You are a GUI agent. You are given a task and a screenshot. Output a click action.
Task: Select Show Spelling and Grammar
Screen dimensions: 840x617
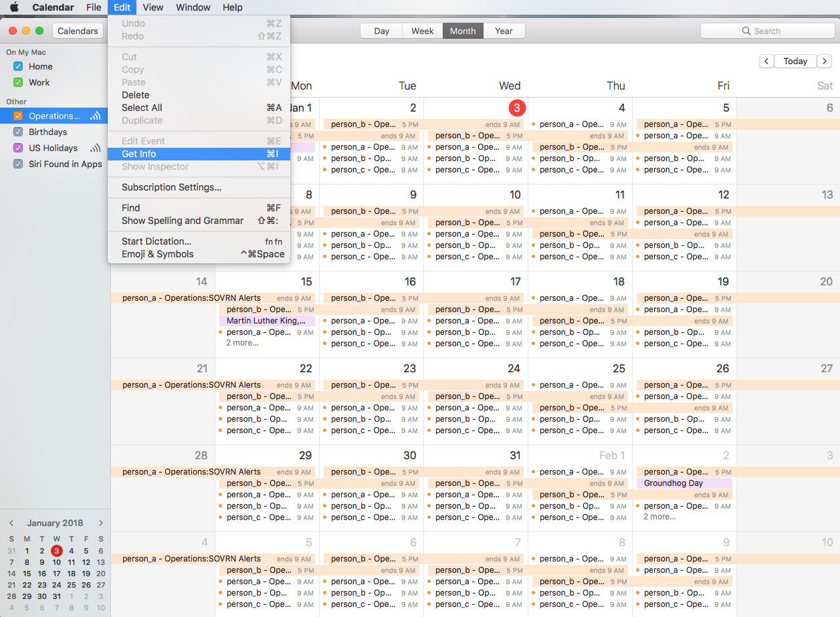click(199, 221)
